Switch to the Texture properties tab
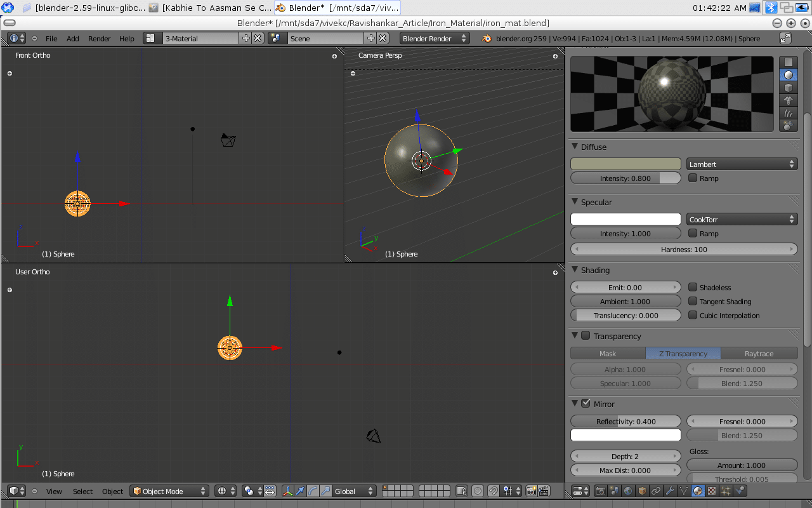This screenshot has height=508, width=812. click(712, 491)
